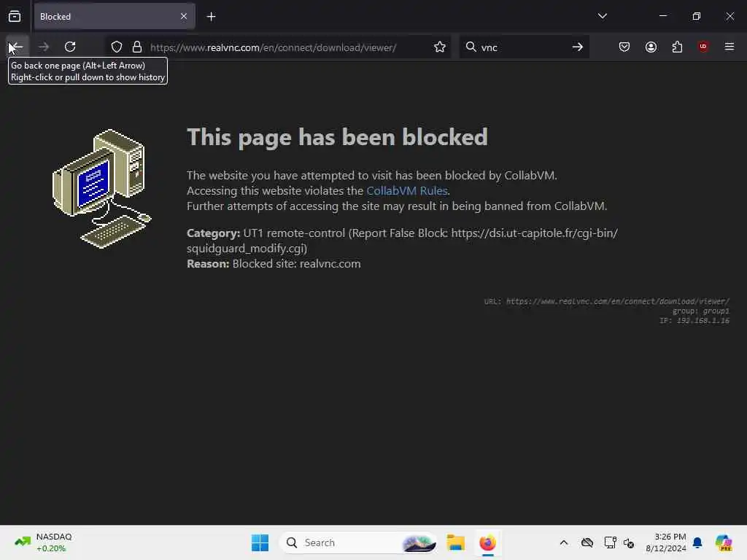The width and height of the screenshot is (747, 560).
Task: Click the retro computer illustration
Action: pyautogui.click(x=101, y=189)
